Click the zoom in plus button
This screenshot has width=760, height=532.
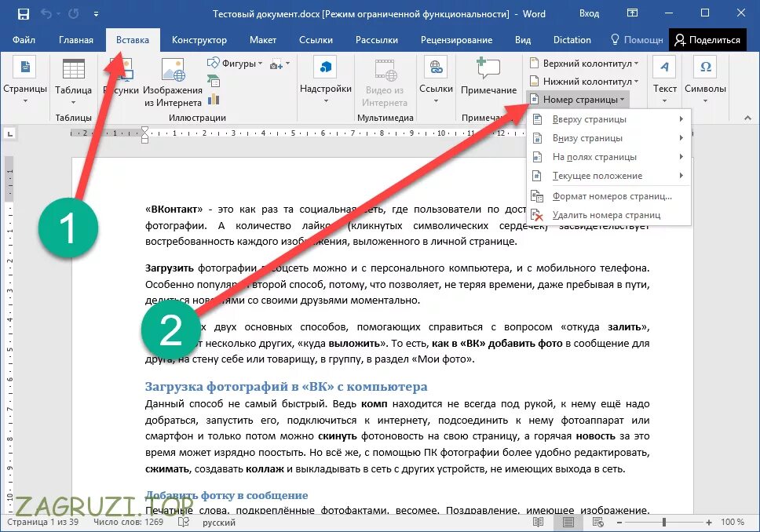point(709,523)
